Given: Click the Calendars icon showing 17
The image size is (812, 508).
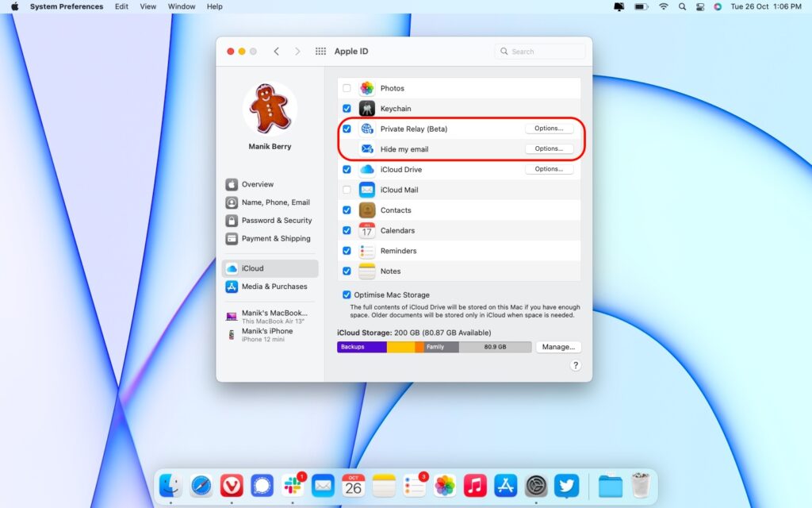Looking at the screenshot, I should (366, 230).
